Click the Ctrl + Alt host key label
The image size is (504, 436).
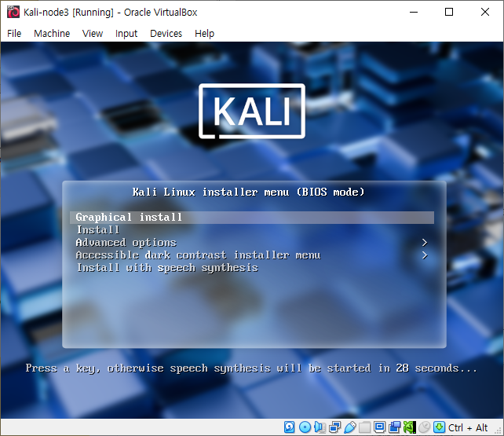(x=468, y=427)
